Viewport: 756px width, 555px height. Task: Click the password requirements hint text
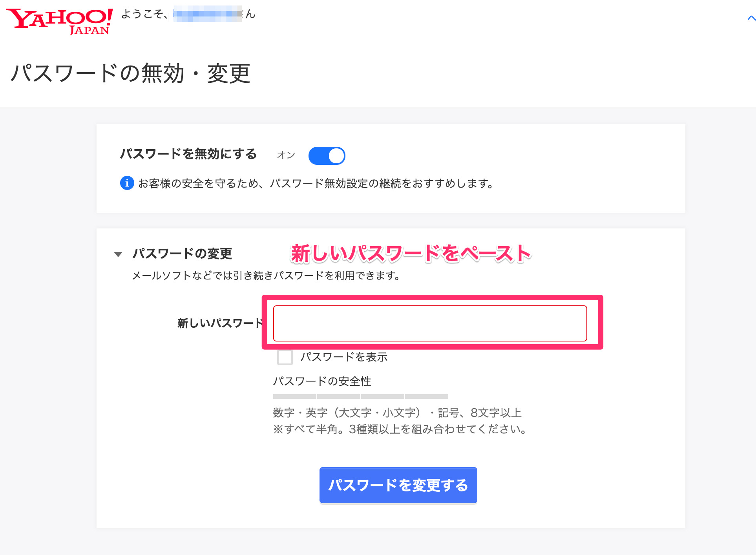coord(400,421)
